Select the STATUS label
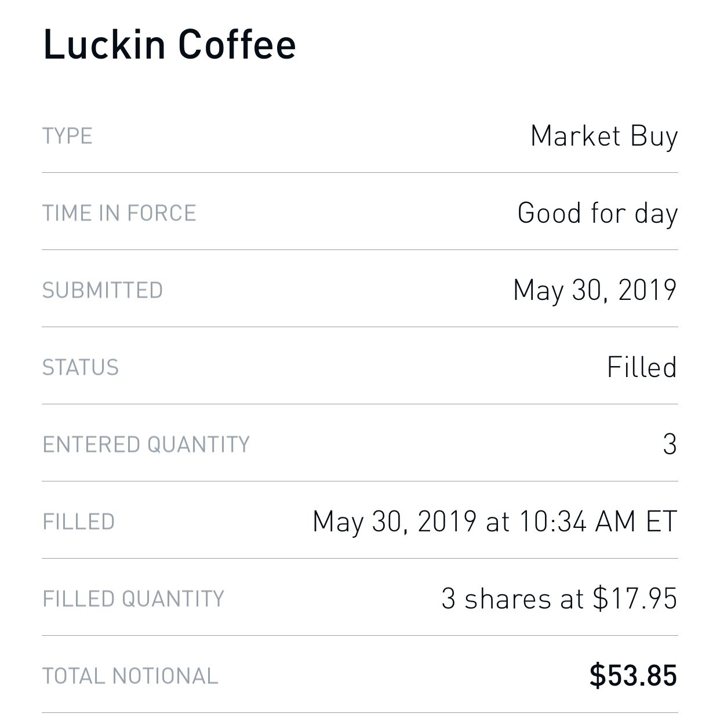 (81, 367)
